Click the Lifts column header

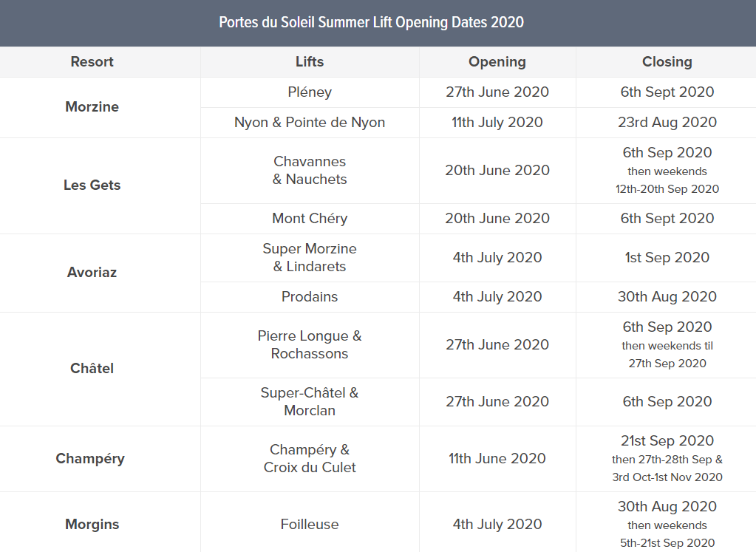(x=310, y=62)
